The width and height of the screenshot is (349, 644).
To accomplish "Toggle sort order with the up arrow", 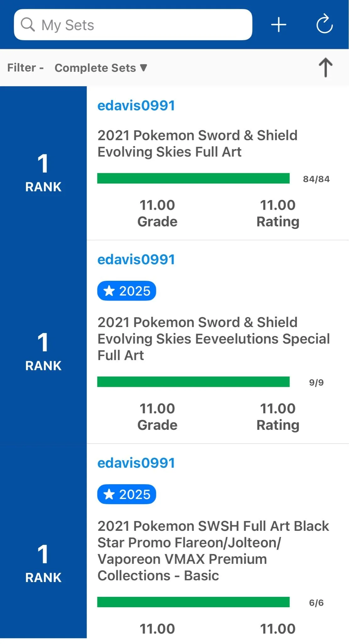I will tap(326, 67).
